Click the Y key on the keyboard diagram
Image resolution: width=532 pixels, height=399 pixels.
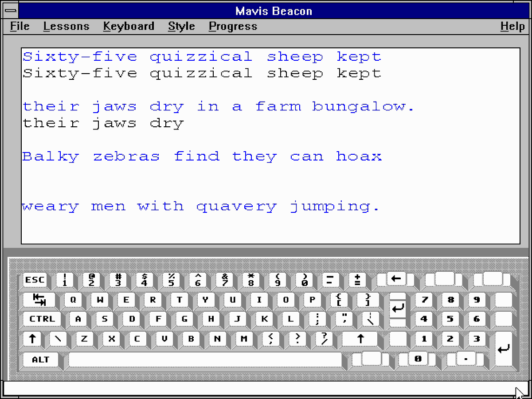pos(206,300)
